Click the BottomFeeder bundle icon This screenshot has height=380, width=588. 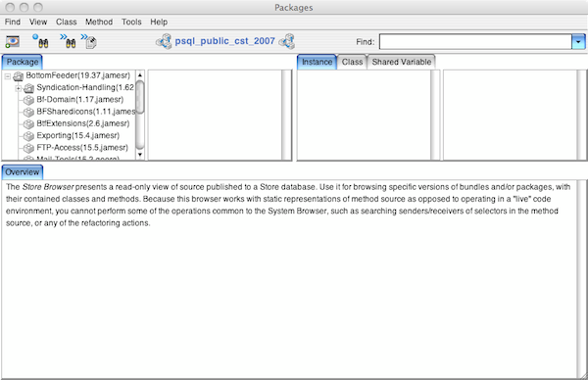click(x=19, y=76)
